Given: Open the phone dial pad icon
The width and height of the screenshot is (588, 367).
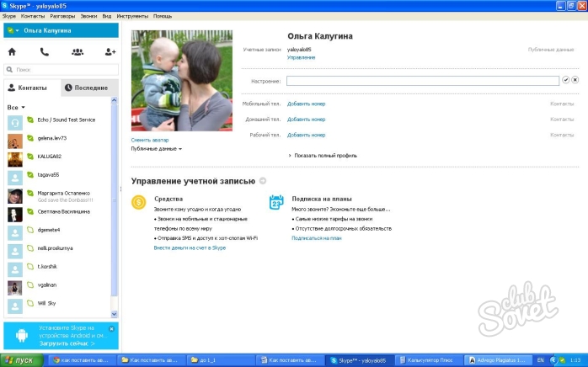Looking at the screenshot, I should click(45, 51).
